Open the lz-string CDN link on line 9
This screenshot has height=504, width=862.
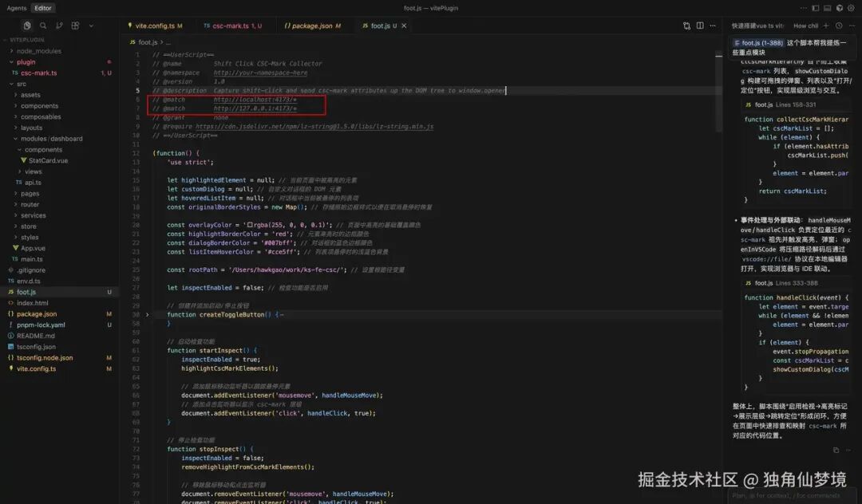[x=314, y=126]
